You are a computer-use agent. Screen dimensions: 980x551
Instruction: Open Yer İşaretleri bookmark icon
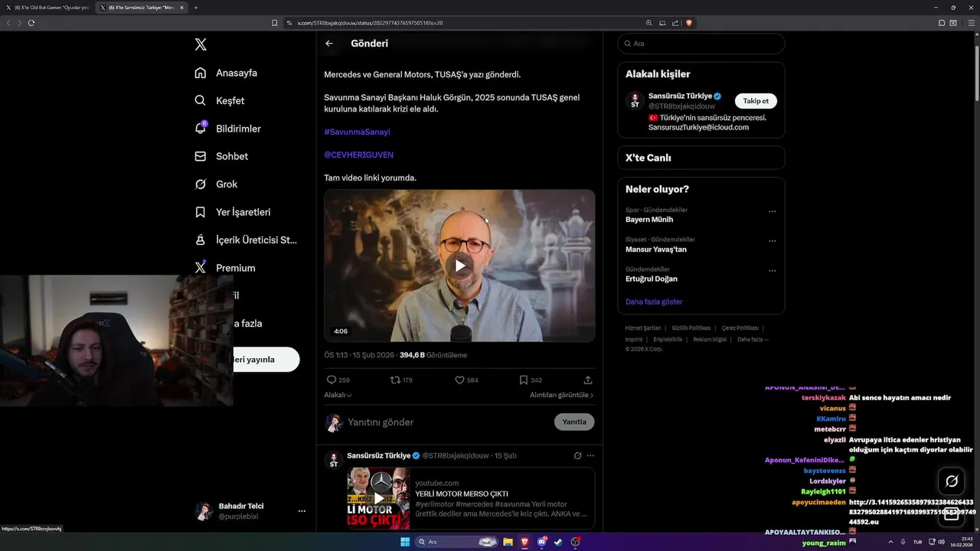coord(201,212)
